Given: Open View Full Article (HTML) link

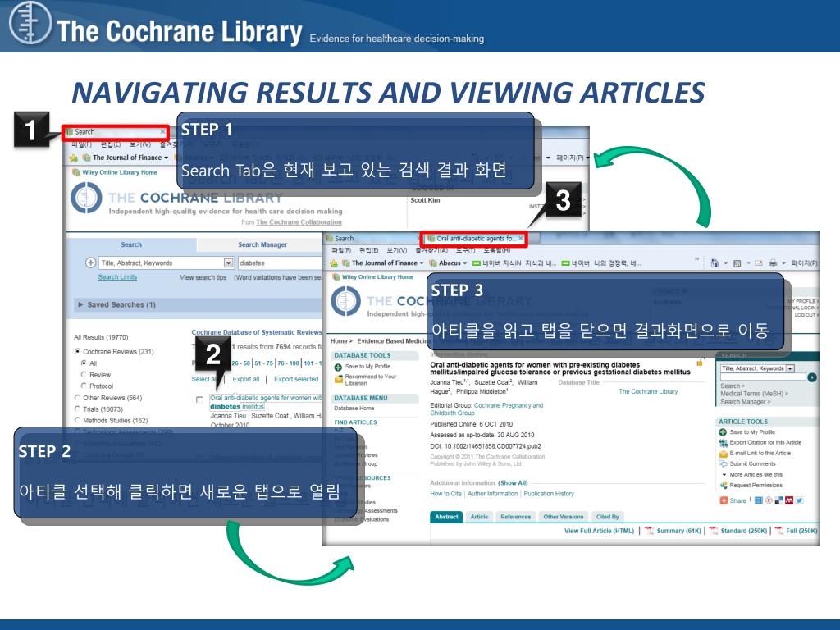Looking at the screenshot, I should coord(599,531).
